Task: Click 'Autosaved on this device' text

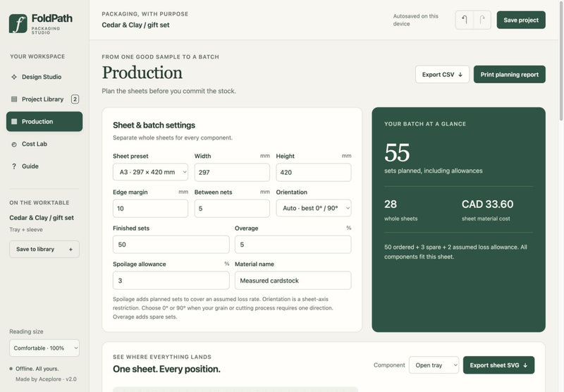Action: pos(415,20)
